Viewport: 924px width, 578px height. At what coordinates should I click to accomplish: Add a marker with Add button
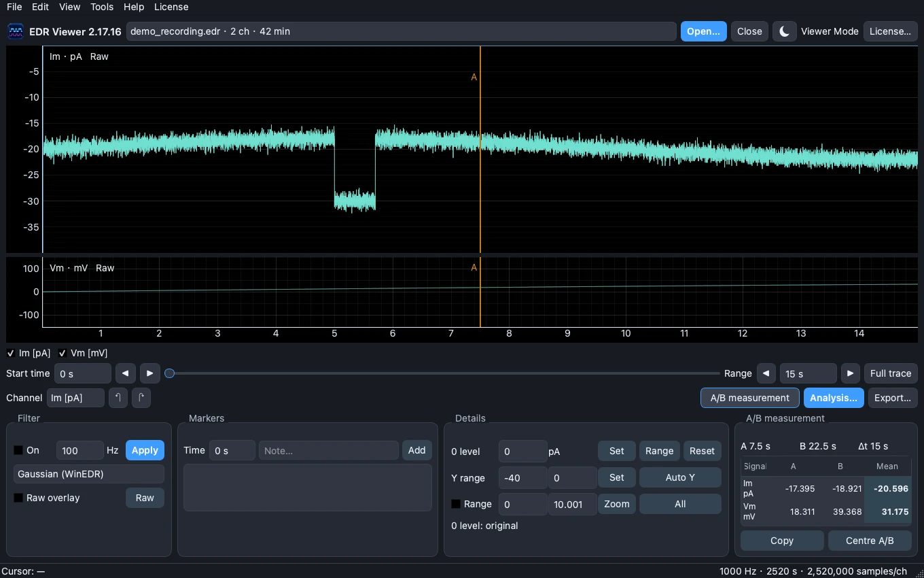click(417, 450)
